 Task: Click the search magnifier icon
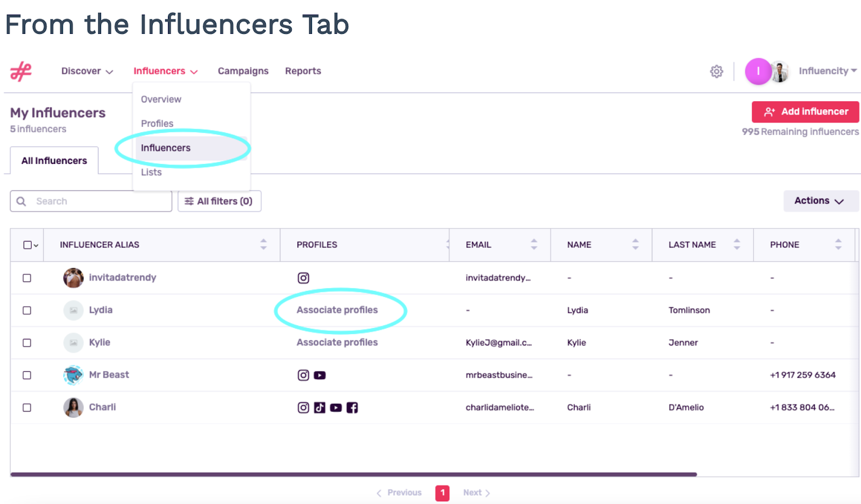point(22,201)
